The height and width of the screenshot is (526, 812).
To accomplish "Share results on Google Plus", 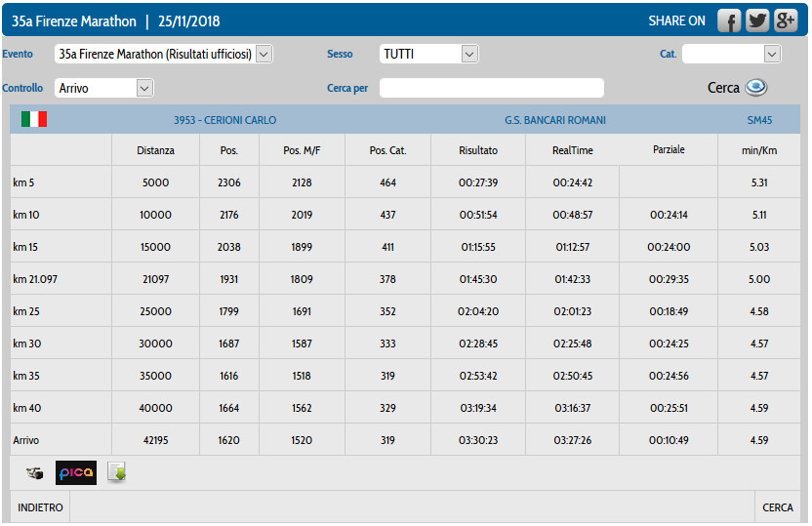I will point(786,20).
